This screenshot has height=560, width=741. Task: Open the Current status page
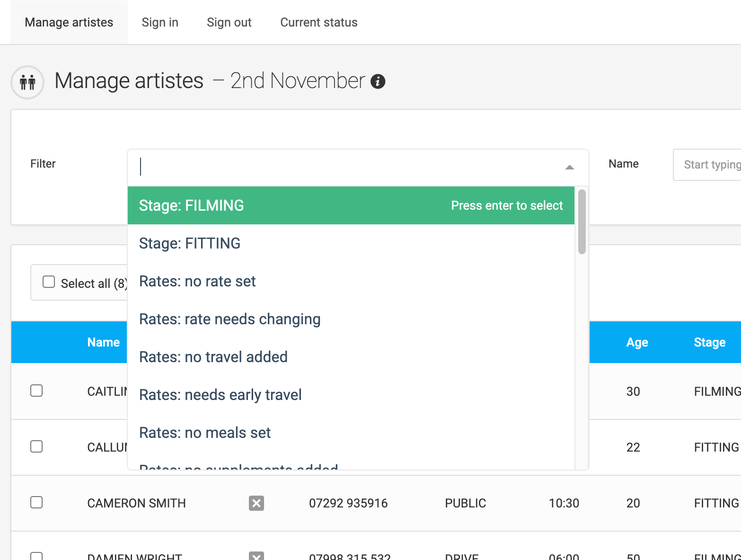click(x=318, y=22)
